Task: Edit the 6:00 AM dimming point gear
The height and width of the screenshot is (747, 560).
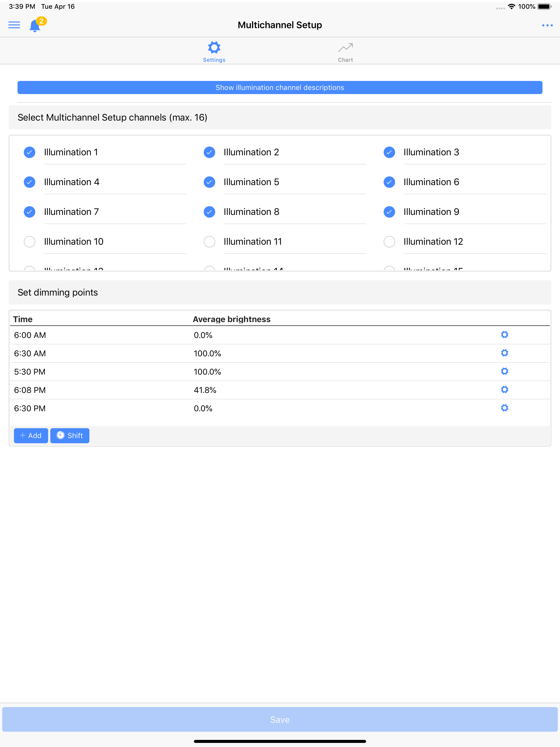Action: [x=504, y=335]
